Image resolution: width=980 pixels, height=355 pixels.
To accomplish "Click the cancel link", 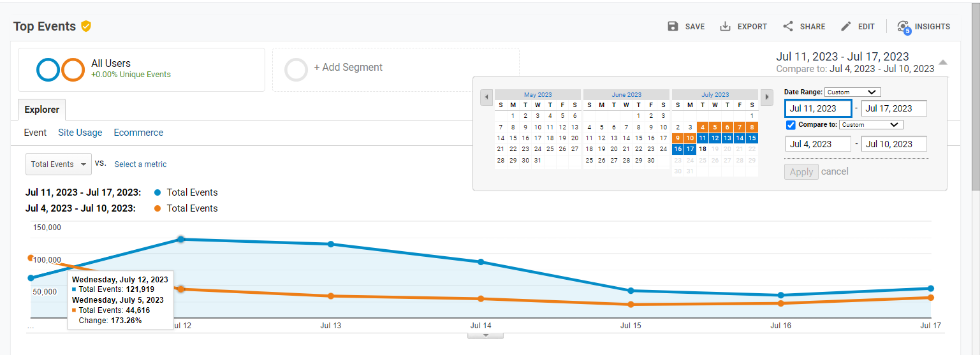I will [x=835, y=171].
